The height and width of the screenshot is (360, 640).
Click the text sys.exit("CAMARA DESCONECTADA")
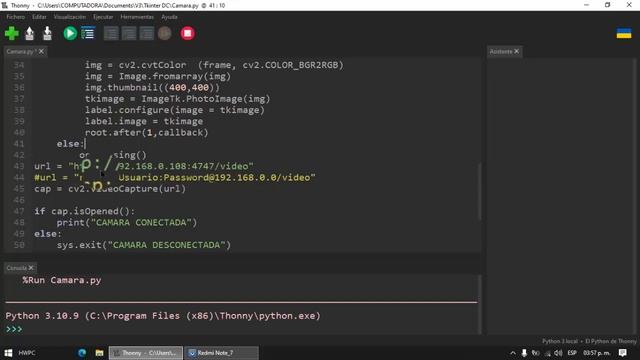[x=144, y=245]
